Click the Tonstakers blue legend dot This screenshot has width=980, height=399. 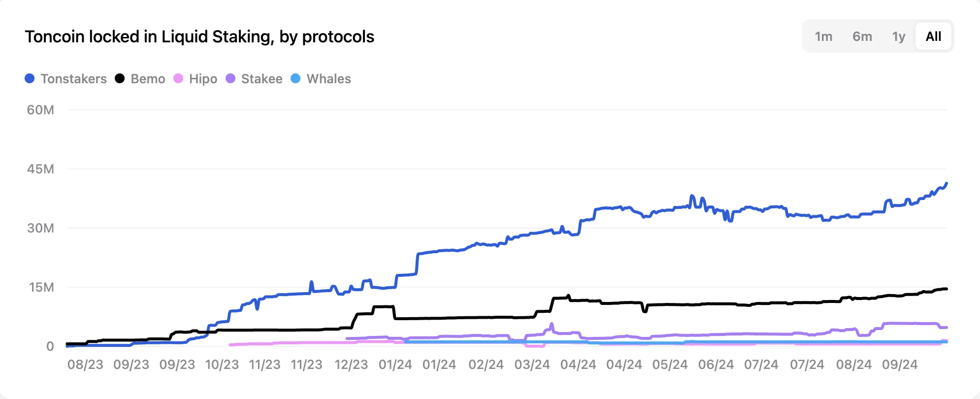pyautogui.click(x=30, y=78)
